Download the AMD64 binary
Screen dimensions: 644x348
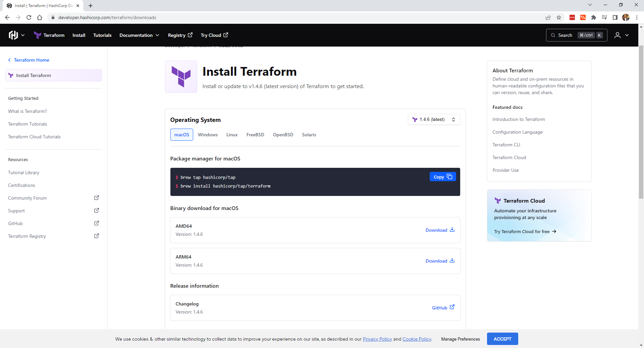[x=440, y=230]
